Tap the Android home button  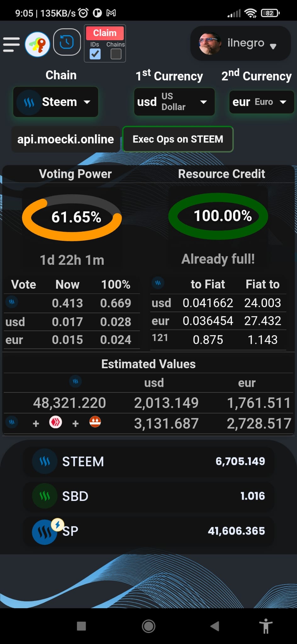tap(148, 626)
